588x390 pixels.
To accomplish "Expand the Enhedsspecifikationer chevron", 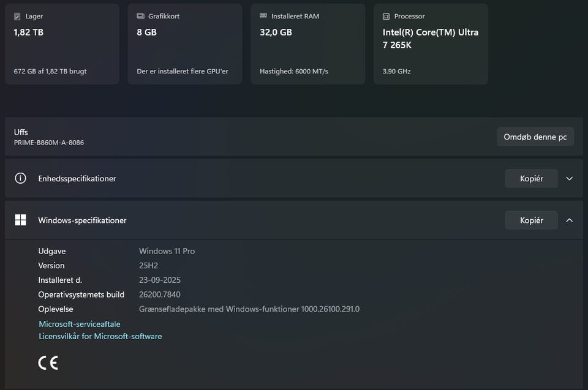I will (570, 178).
